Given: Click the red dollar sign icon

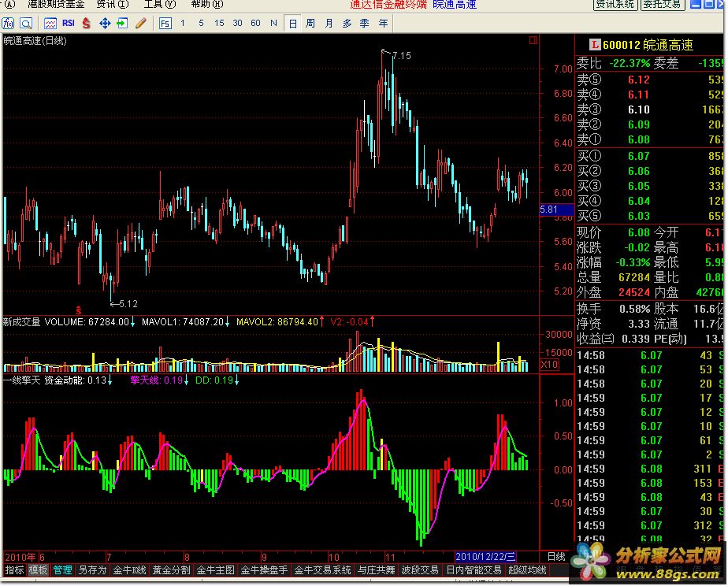Looking at the screenshot, I should pyautogui.click(x=87, y=23).
